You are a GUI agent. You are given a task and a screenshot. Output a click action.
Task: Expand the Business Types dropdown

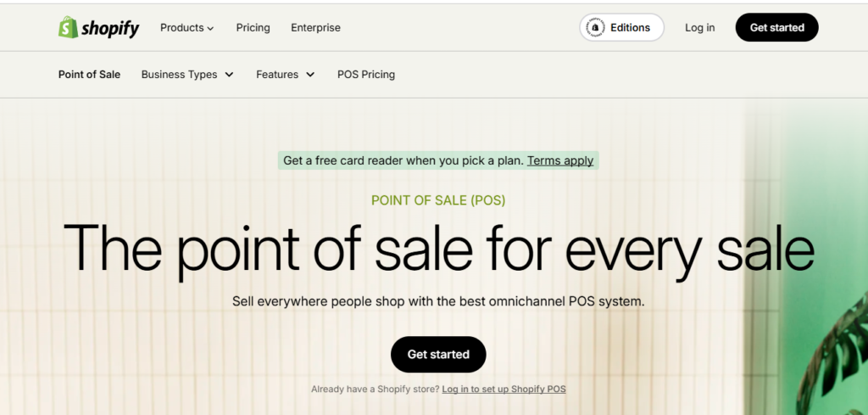[187, 74]
